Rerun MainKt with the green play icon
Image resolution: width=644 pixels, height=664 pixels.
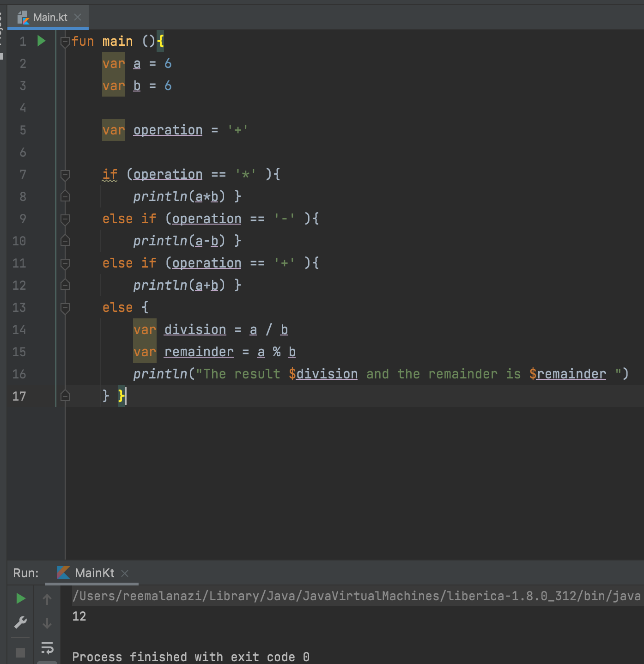click(x=19, y=598)
